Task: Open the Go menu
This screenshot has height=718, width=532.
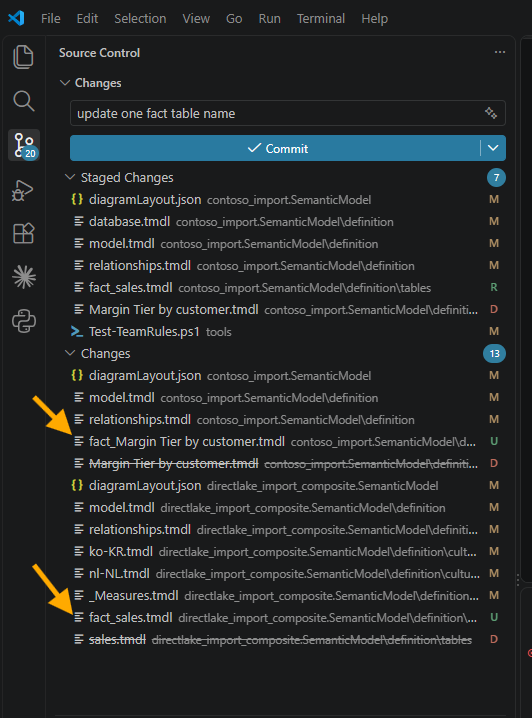Action: pos(234,18)
